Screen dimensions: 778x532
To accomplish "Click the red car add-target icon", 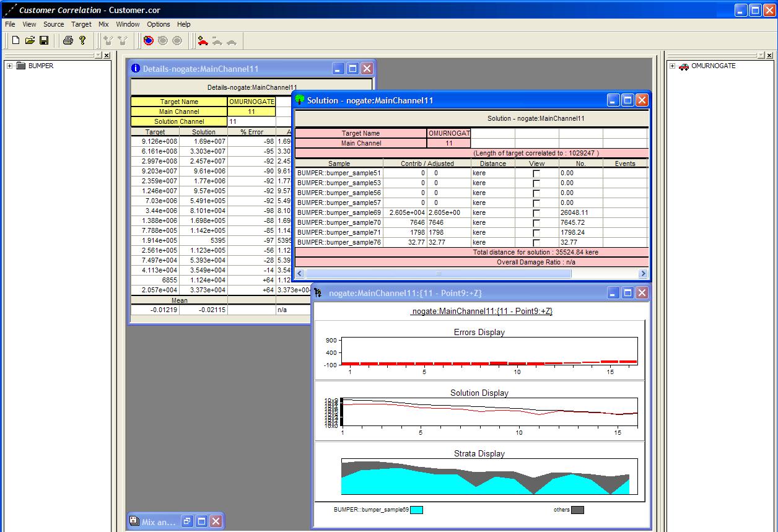I will (x=203, y=40).
